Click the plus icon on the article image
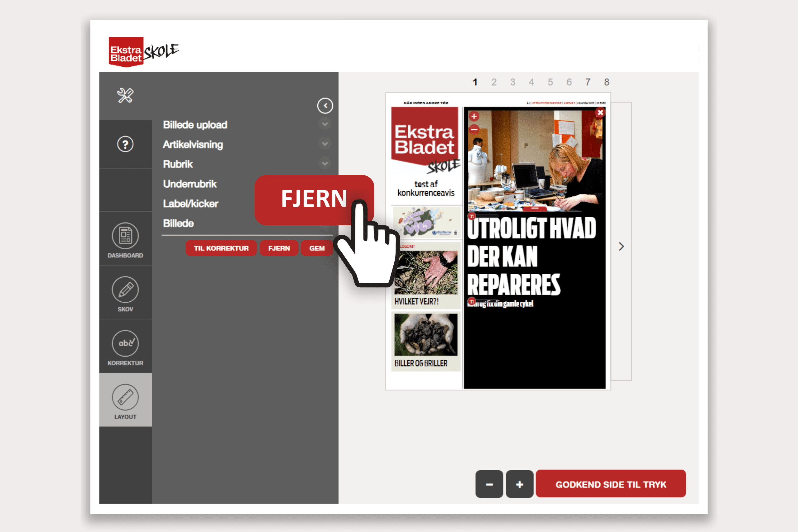This screenshot has height=532, width=798. pos(474,116)
